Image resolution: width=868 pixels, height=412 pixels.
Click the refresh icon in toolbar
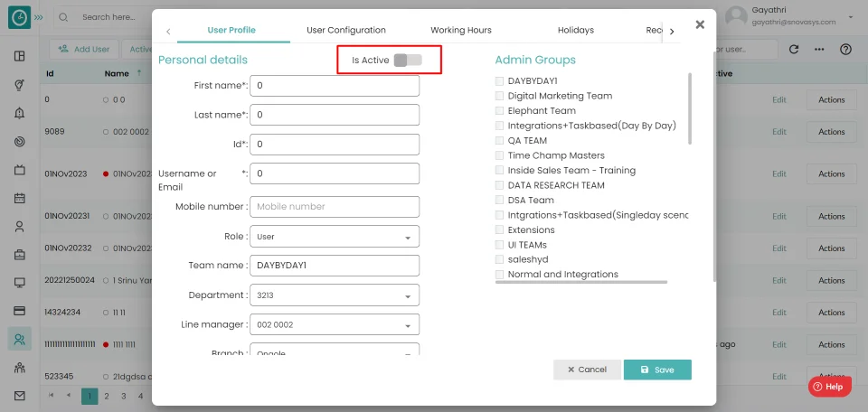[x=793, y=49]
